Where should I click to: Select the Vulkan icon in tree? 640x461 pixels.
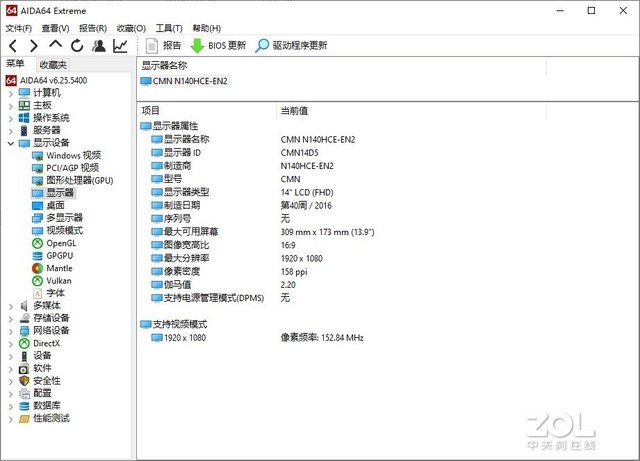pyautogui.click(x=37, y=281)
